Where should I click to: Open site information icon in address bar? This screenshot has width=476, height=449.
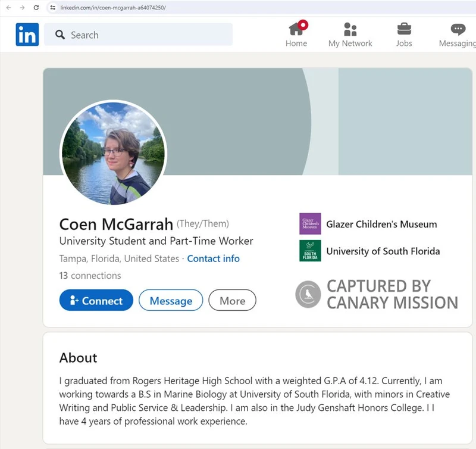(52, 8)
